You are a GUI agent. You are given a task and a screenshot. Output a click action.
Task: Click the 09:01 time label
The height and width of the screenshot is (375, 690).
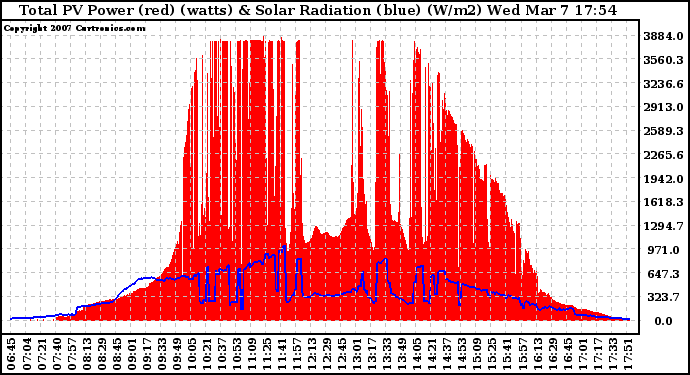(x=132, y=354)
